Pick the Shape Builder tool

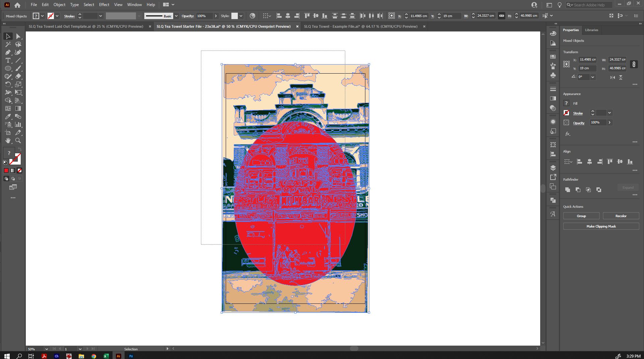(8, 100)
